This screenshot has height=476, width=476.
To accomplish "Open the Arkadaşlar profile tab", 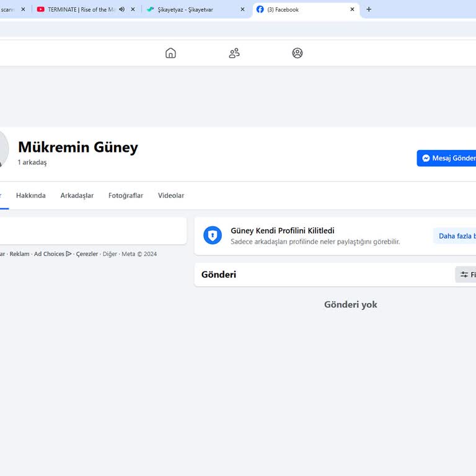I will click(x=77, y=195).
